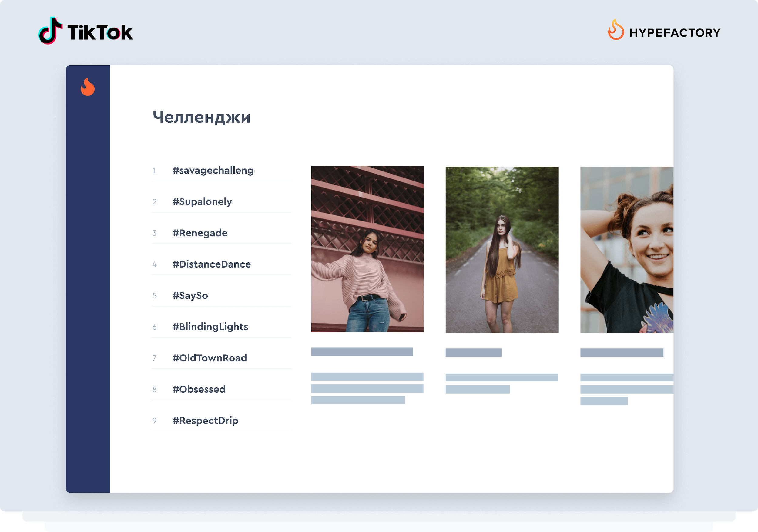758x532 pixels.
Task: Click the HYPEFACTORY wordmark text
Action: 675,33
